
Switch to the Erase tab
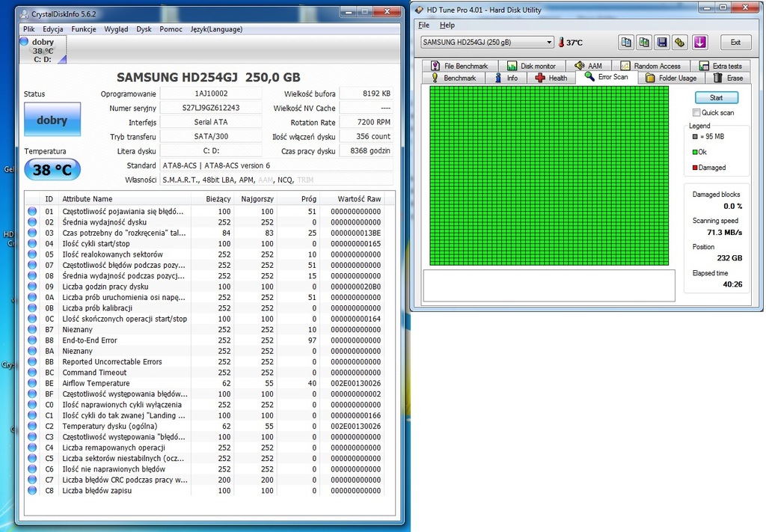coord(728,78)
